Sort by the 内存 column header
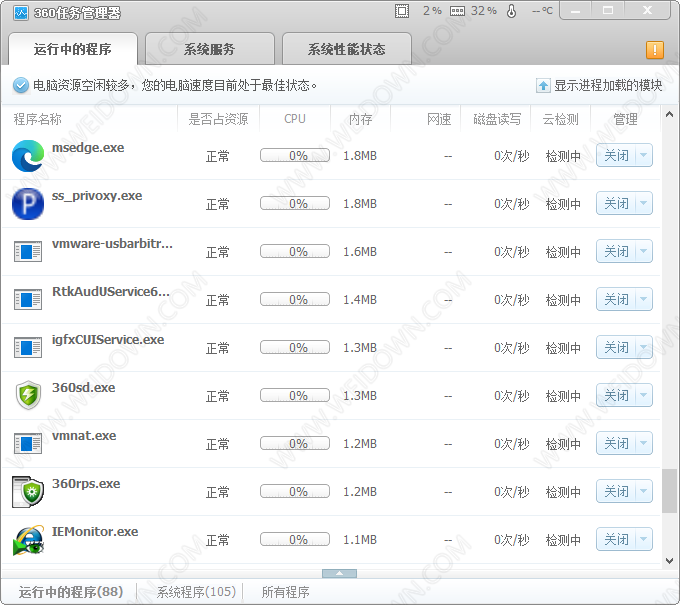The image size is (680, 605). [x=360, y=119]
